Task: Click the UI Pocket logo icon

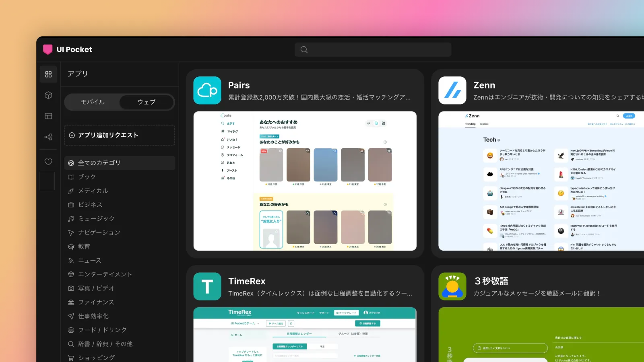Action: coord(48,49)
